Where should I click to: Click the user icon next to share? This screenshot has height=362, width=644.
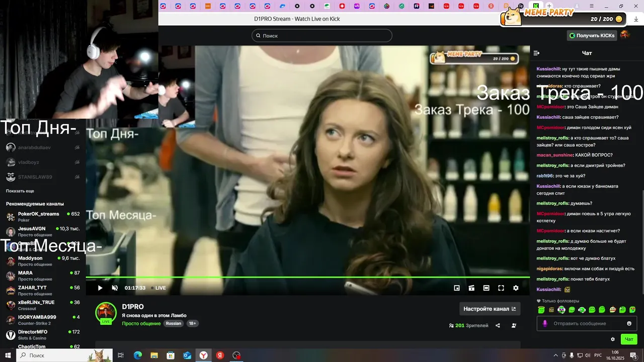514,325
